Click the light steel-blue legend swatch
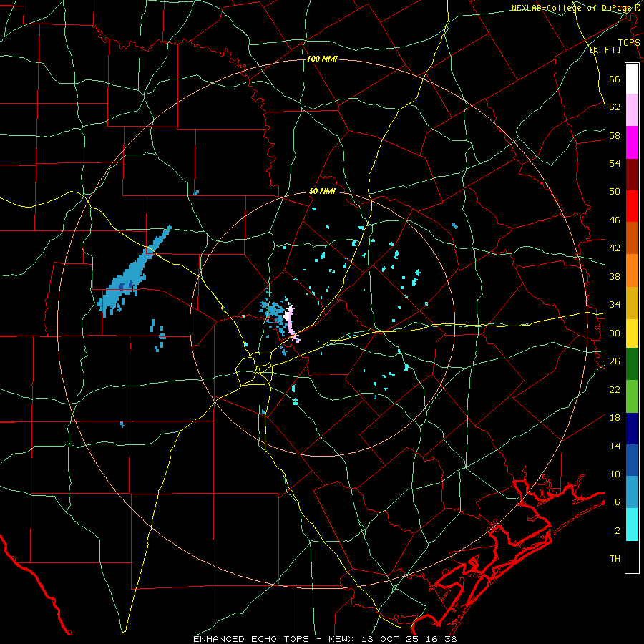This screenshot has width=644, height=644. pyautogui.click(x=632, y=492)
